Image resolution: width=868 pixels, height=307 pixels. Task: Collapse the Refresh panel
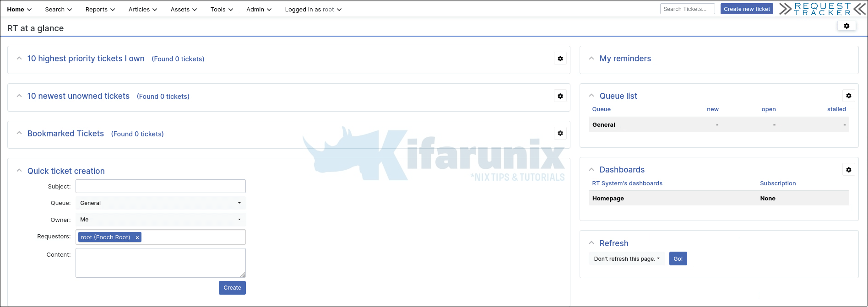coord(591,243)
